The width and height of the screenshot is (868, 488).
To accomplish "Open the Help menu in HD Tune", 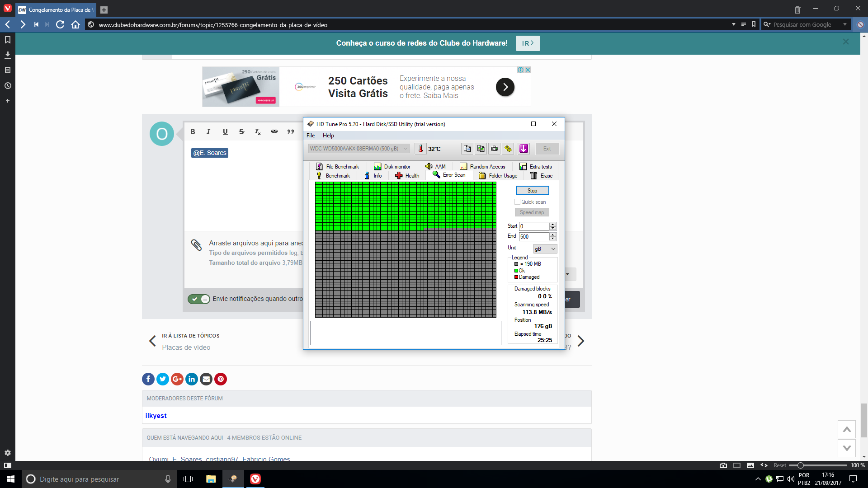I will 328,136.
